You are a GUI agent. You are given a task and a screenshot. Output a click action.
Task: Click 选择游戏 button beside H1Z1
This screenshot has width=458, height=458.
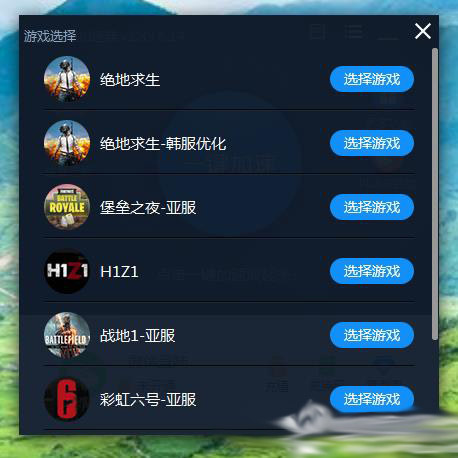point(372,271)
